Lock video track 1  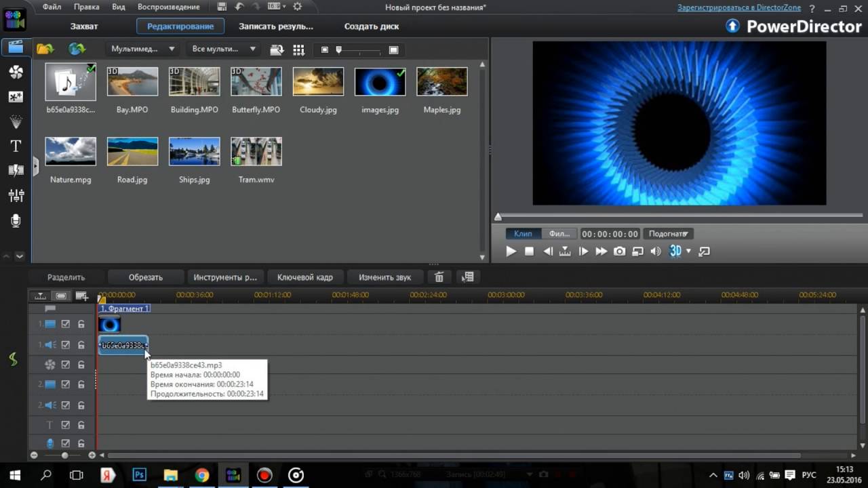point(81,324)
